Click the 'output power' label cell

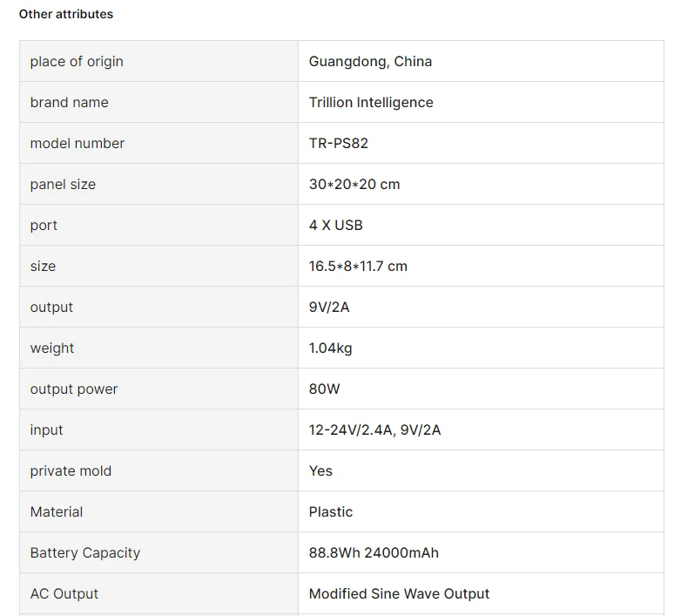[x=74, y=389]
